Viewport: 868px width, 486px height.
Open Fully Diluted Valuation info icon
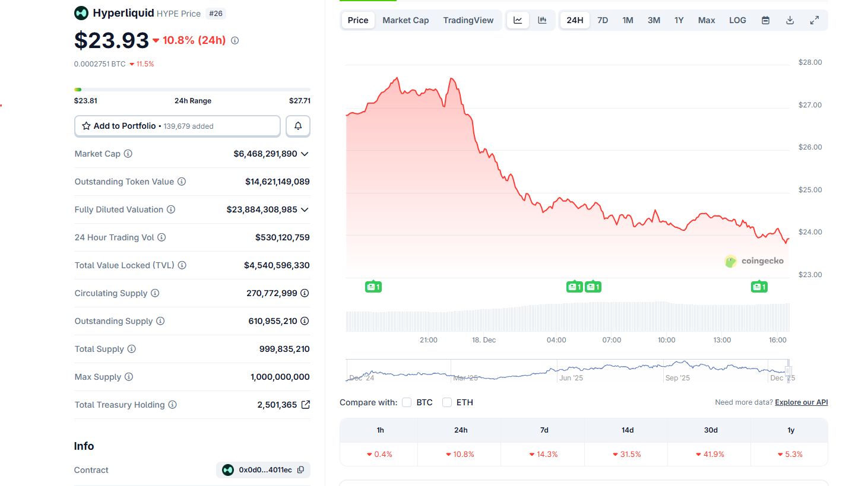pos(171,209)
